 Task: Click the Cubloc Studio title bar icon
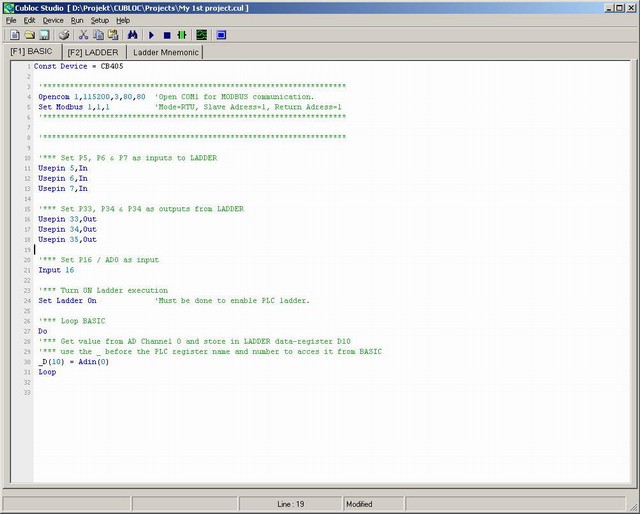tap(8, 8)
